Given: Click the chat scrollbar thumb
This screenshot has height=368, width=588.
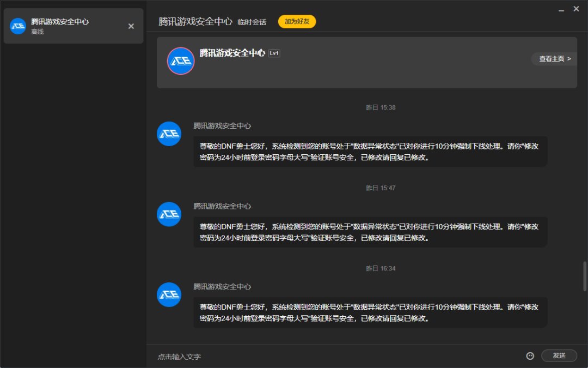Looking at the screenshot, I should (585, 276).
